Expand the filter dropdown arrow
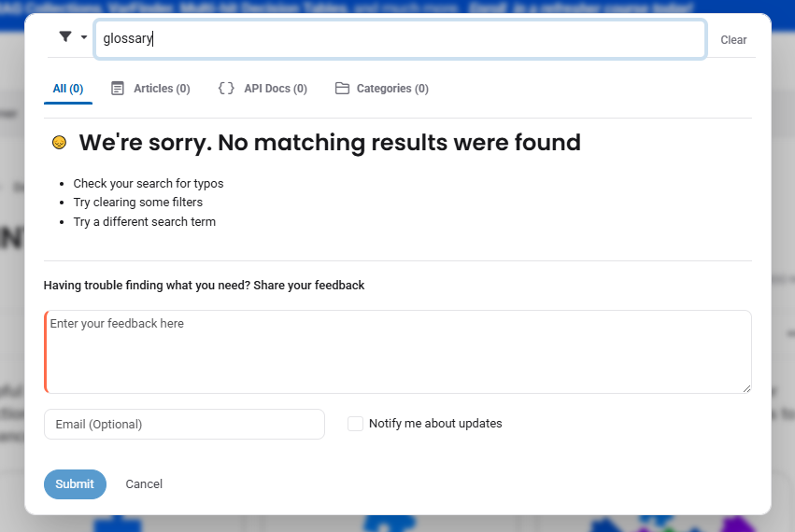Screen dimensions: 795x532 [x=84, y=37]
